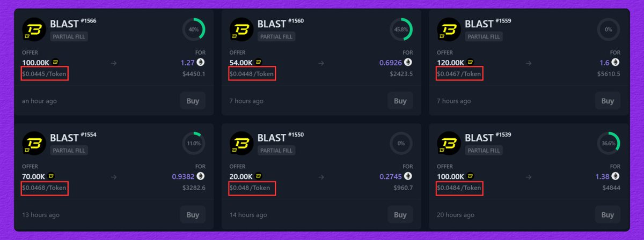Buy the 120.00K offer #1559

[608, 101]
